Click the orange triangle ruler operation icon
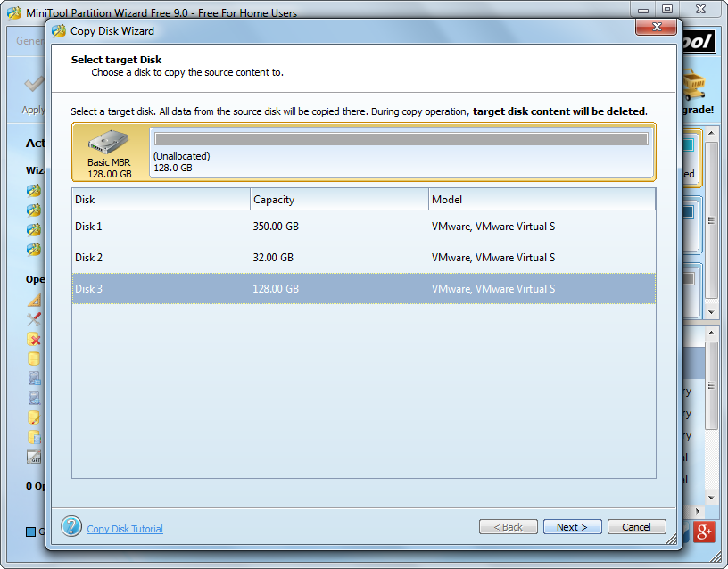The height and width of the screenshot is (569, 728). (x=35, y=300)
